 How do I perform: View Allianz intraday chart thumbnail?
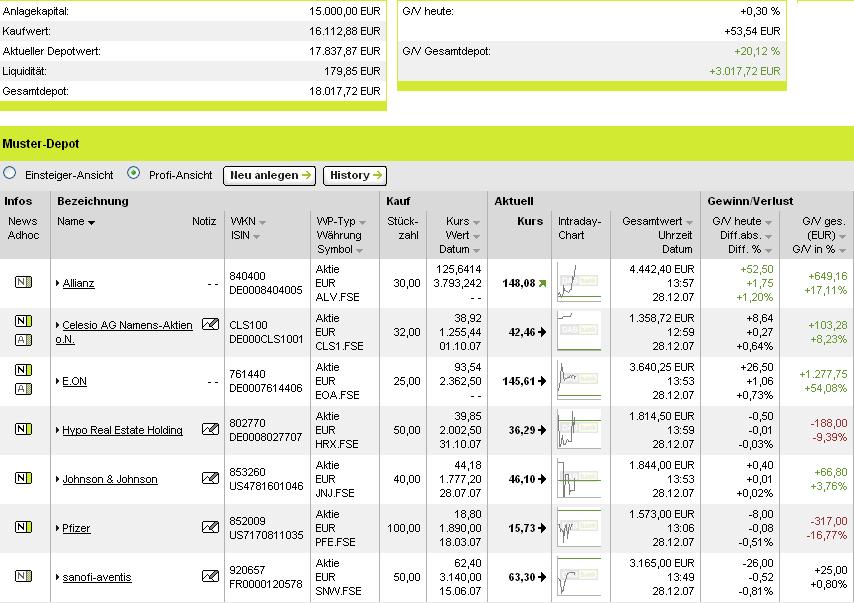pos(579,283)
